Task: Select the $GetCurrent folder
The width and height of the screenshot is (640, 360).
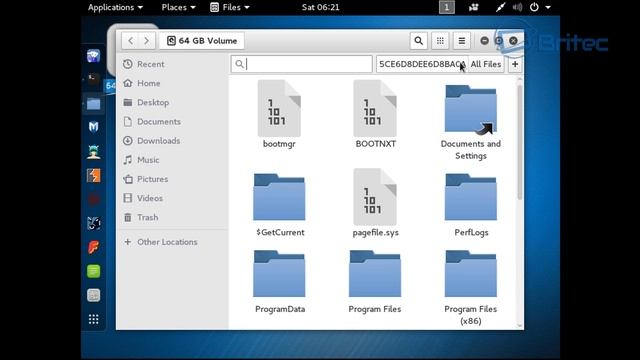Action: click(x=279, y=197)
